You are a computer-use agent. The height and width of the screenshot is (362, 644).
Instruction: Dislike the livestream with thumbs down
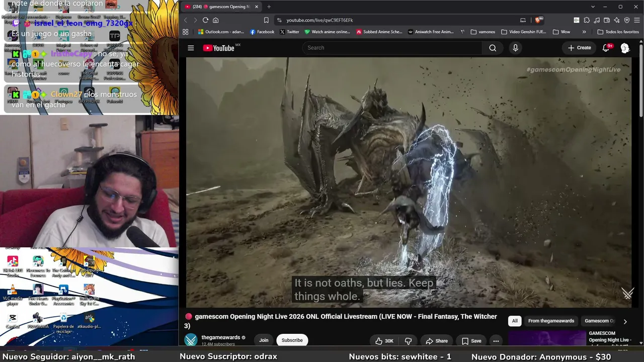(409, 341)
